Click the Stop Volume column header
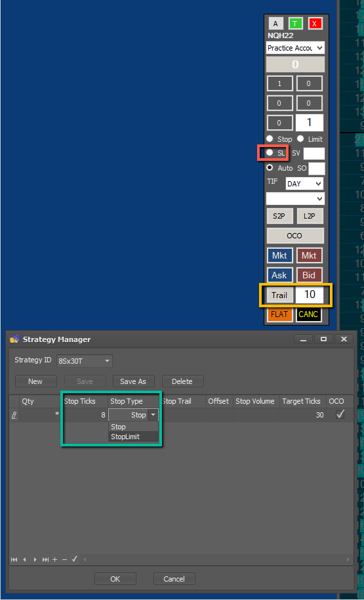 pyautogui.click(x=256, y=401)
